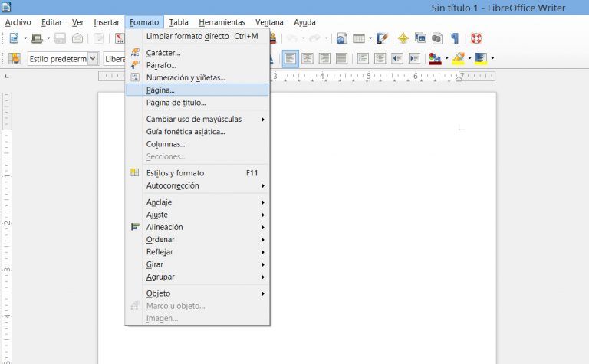Click the Numeración y viñetas menu icon
Screen dimensions: 589x364
pos(134,77)
